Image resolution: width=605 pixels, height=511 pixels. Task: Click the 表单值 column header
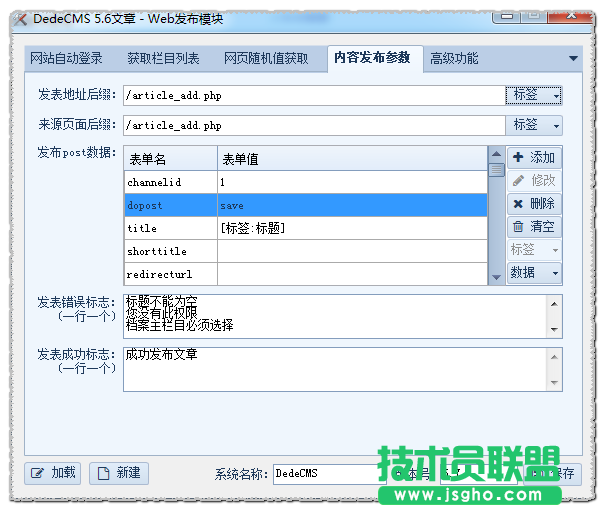[x=353, y=159]
